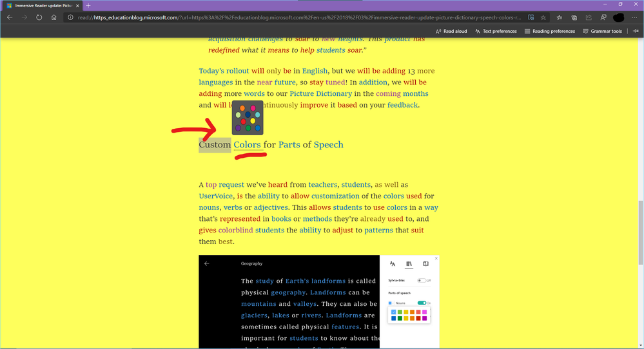644x349 pixels.
Task: Click the vertical page scrollbar thumb
Action: (640, 232)
